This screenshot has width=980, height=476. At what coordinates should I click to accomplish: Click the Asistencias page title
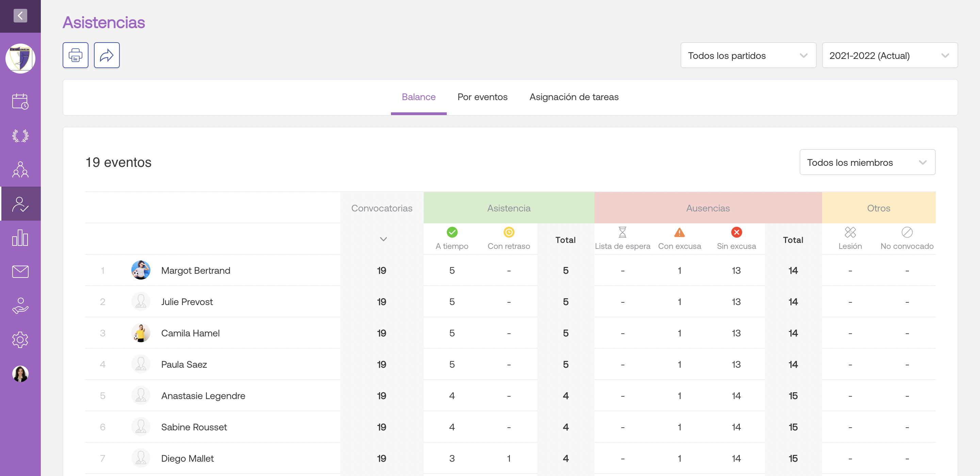coord(103,22)
